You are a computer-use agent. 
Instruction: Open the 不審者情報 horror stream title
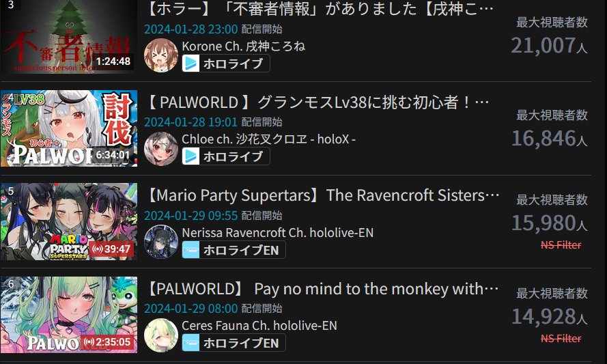point(320,10)
